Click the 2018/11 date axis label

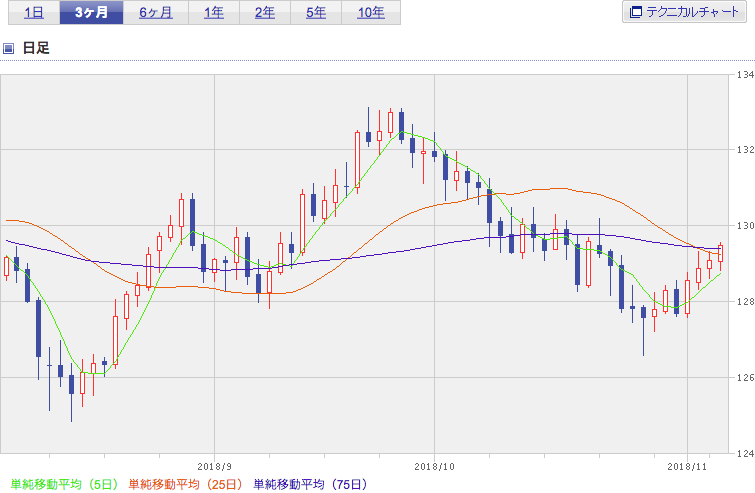687,467
